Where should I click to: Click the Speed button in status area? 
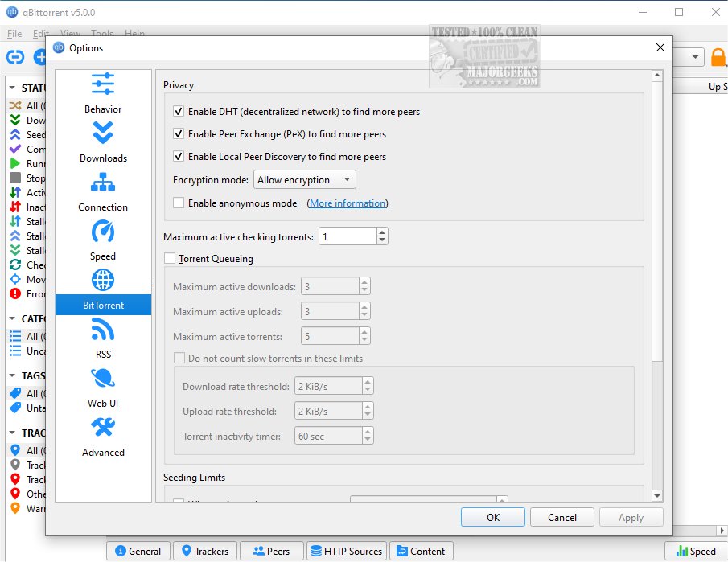click(696, 551)
